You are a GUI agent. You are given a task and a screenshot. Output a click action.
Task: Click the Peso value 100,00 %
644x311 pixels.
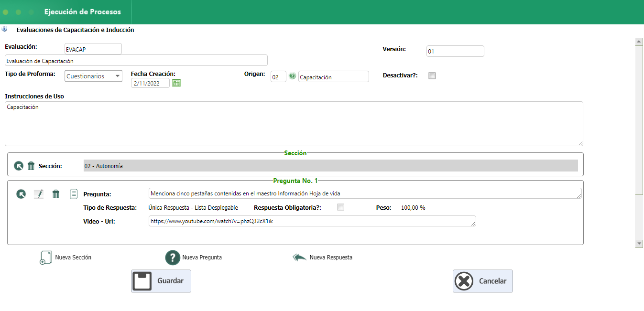point(413,208)
